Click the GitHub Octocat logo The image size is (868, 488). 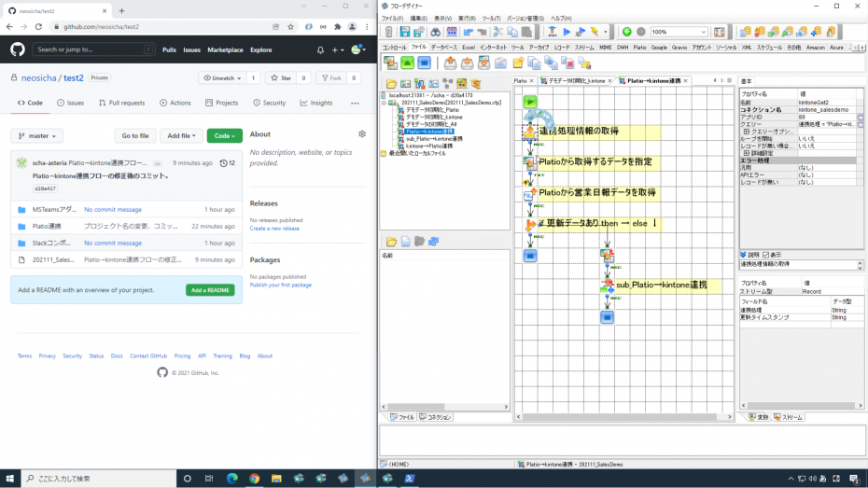18,49
